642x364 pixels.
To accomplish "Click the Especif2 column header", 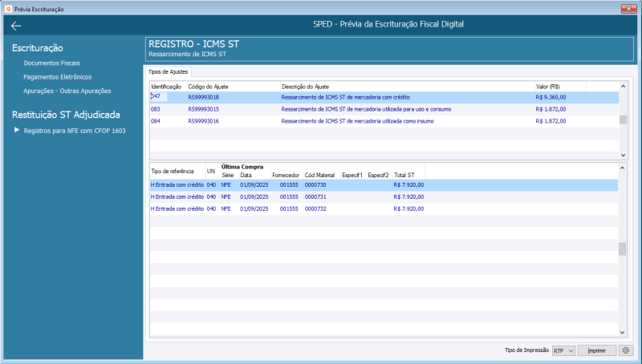I will [378, 175].
